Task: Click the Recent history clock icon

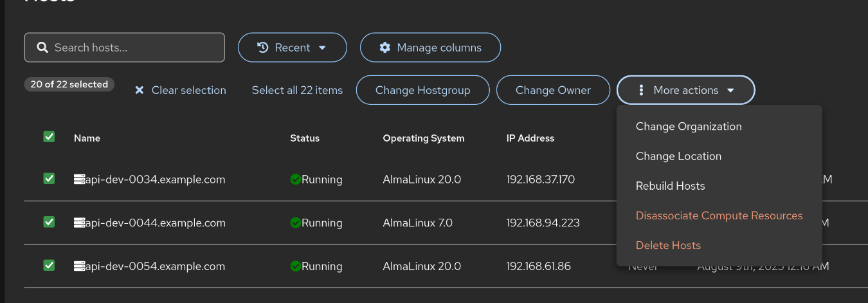Action: click(262, 48)
